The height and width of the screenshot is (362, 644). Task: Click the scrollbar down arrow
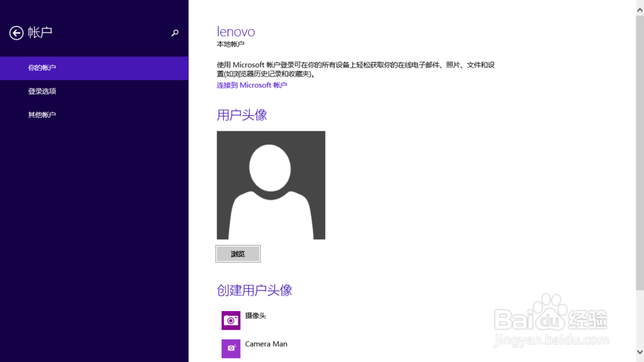(x=640, y=352)
